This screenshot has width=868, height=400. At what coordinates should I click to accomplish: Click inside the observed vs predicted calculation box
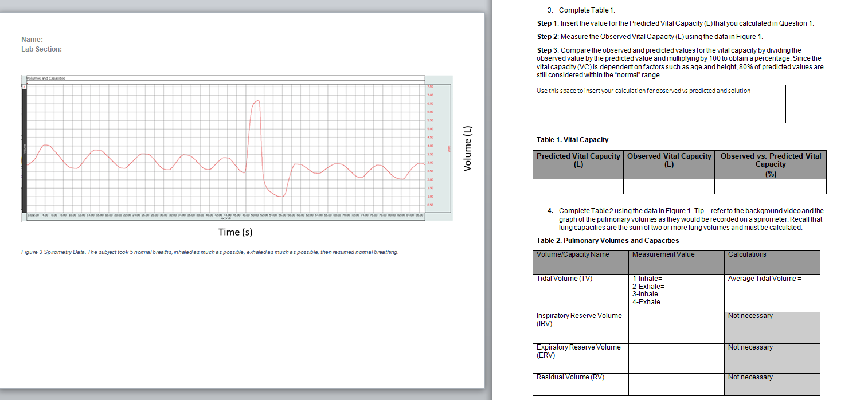[x=659, y=104]
